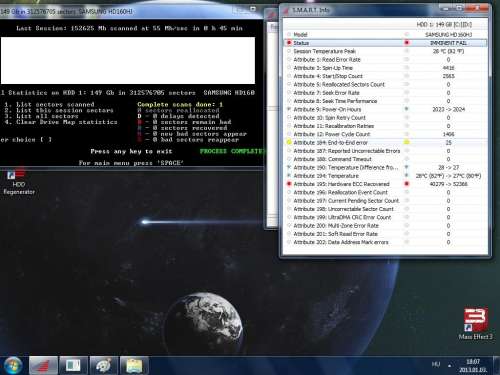Viewport: 500px width, 375px height.
Task: Click the IMMINENT FAIL status value
Action: pyautogui.click(x=448, y=43)
